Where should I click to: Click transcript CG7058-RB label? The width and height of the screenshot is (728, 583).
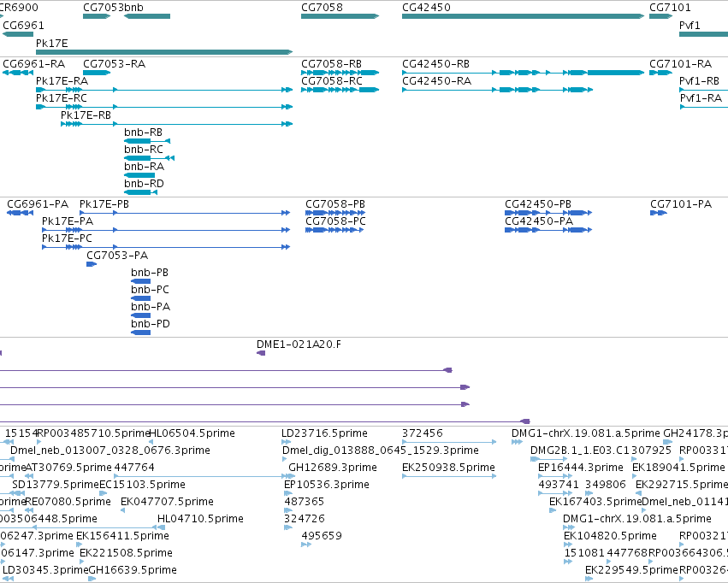[332, 64]
